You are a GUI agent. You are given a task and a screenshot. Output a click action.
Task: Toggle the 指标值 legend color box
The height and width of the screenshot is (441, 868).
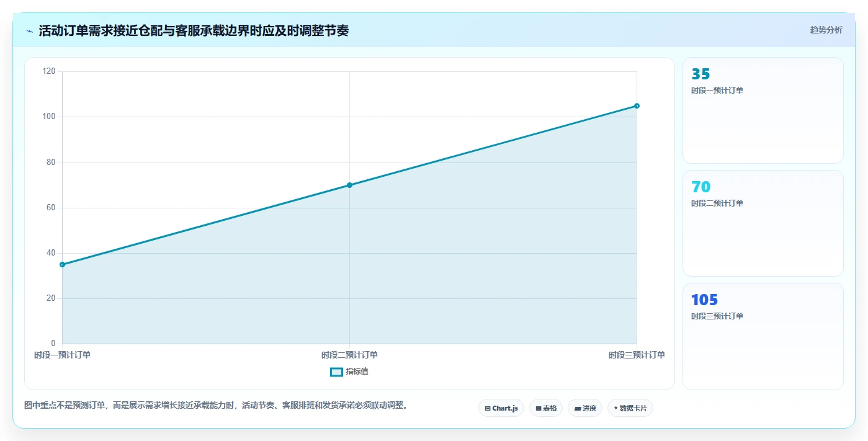tap(336, 372)
